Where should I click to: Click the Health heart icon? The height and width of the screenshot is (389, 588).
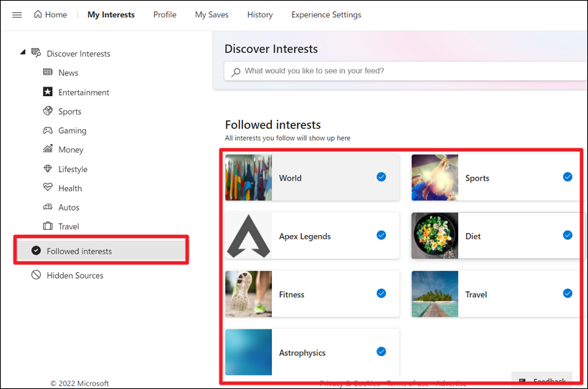[48, 188]
